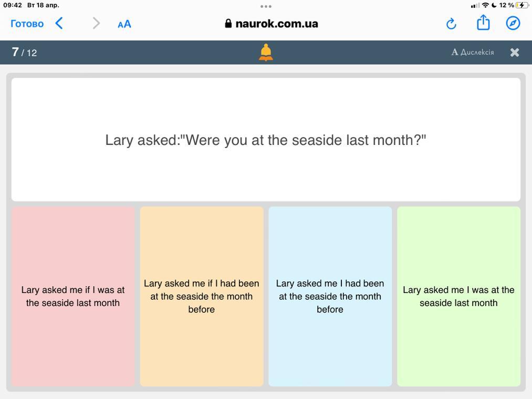The image size is (532, 399).
Task: Tap the three-dots multitasking control
Action: pos(266,6)
